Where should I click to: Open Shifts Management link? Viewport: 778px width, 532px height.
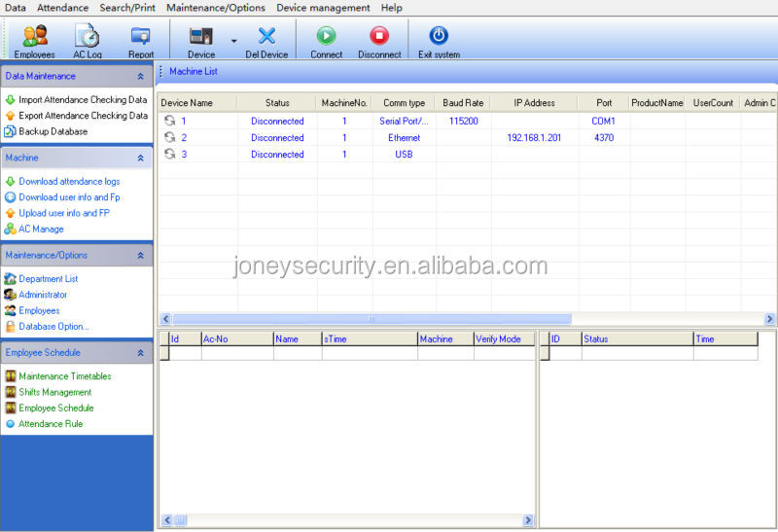(54, 392)
